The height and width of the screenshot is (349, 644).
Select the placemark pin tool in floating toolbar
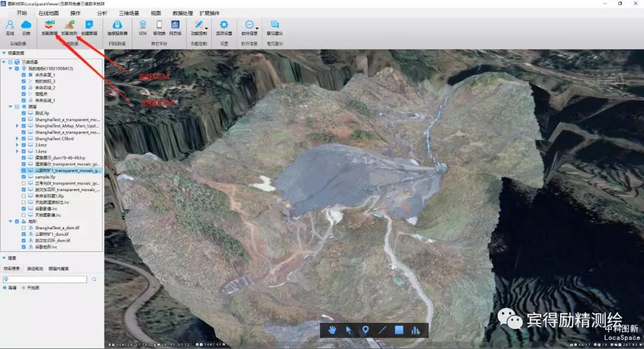366,330
